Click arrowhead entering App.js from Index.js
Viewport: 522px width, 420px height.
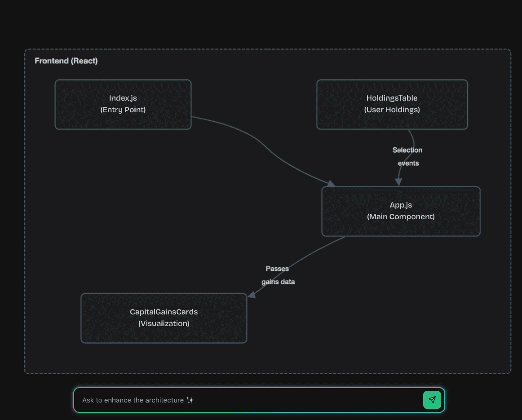332,183
